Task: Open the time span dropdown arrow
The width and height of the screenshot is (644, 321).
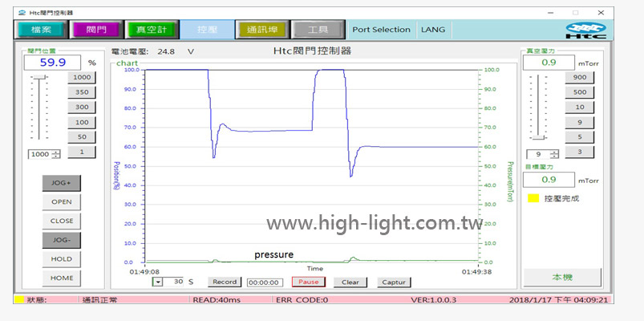Action: tap(158, 282)
